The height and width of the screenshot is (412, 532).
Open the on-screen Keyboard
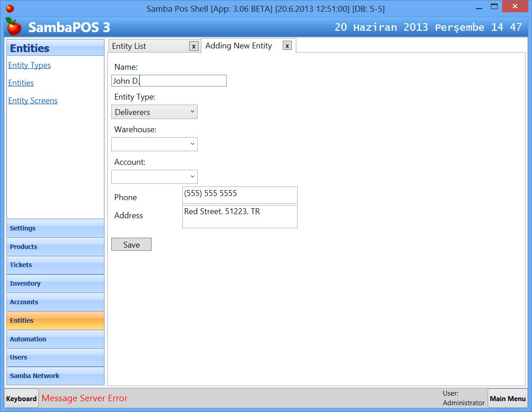coord(21,398)
